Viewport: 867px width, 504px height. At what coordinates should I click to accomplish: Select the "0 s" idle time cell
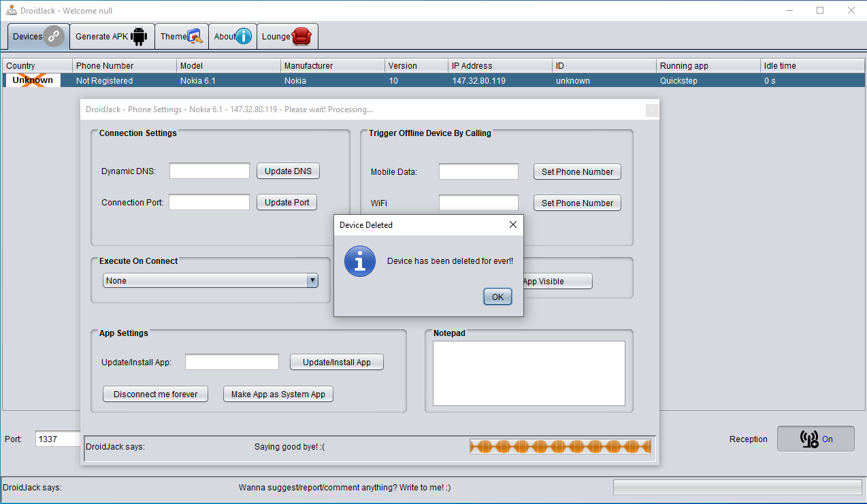[813, 80]
